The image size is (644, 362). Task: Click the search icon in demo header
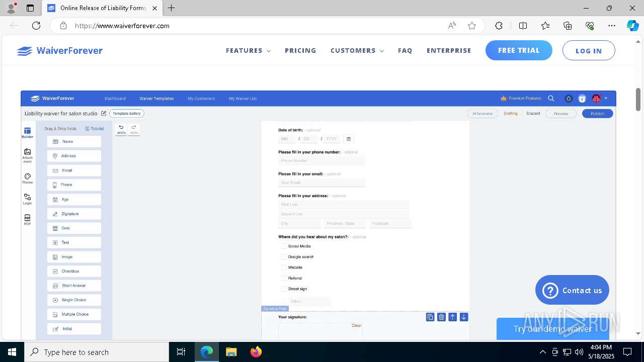coord(551,99)
